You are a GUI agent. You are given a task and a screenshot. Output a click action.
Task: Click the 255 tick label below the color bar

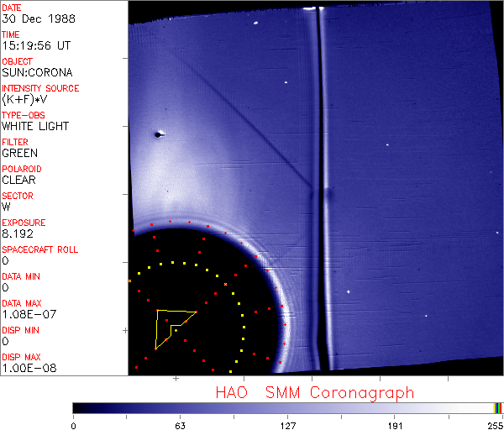494,425
